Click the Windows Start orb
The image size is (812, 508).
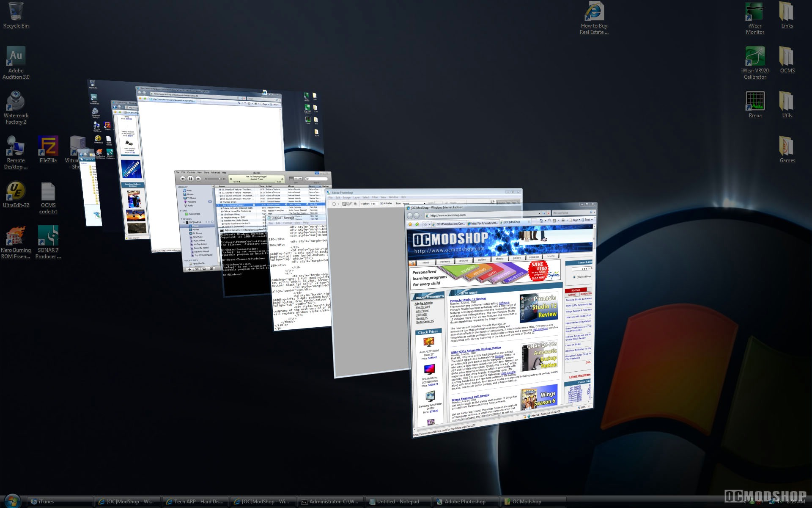[12, 501]
